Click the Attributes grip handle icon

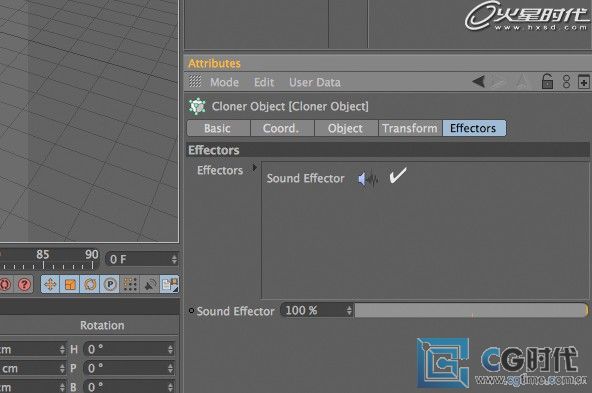[x=195, y=81]
